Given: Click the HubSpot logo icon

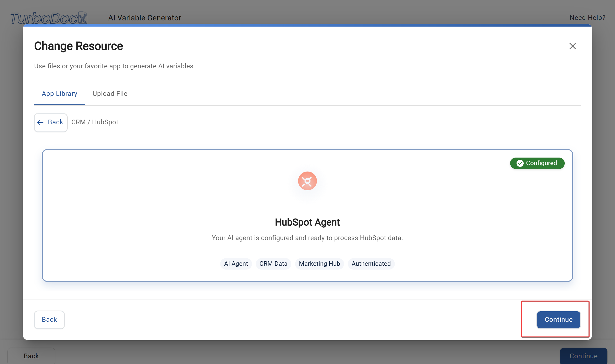Looking at the screenshot, I should coord(307,181).
